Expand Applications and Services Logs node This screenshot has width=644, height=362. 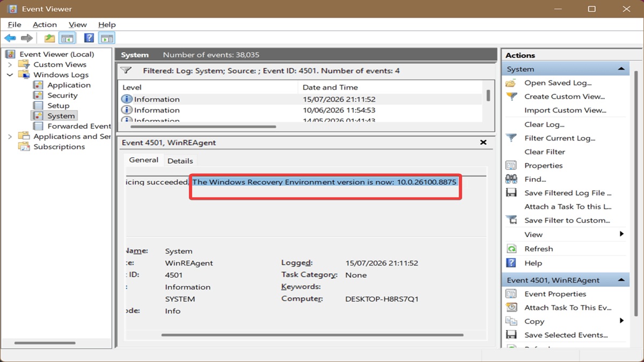tap(10, 137)
